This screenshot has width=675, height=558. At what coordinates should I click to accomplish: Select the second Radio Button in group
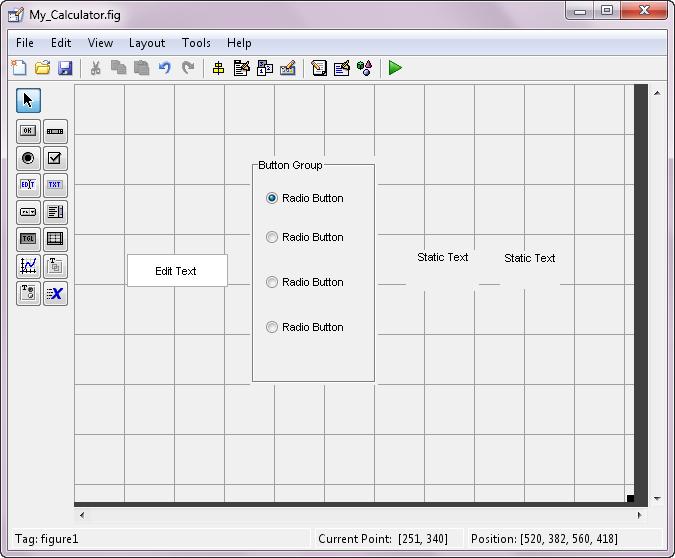[x=305, y=237]
